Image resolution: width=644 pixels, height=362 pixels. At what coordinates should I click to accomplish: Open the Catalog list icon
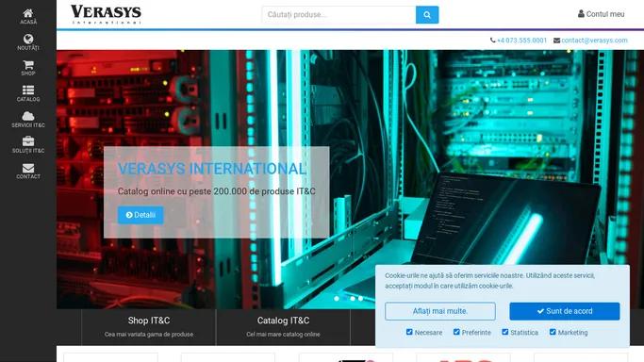tap(28, 93)
